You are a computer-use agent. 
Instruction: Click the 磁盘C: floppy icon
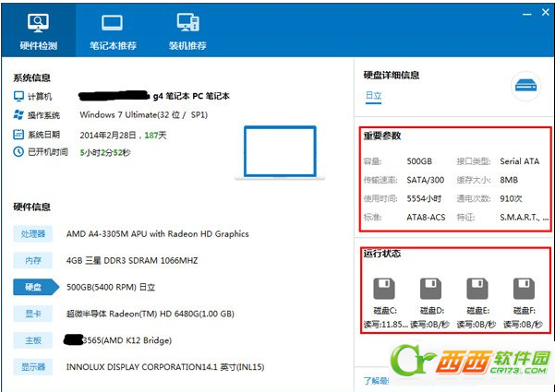click(x=384, y=289)
